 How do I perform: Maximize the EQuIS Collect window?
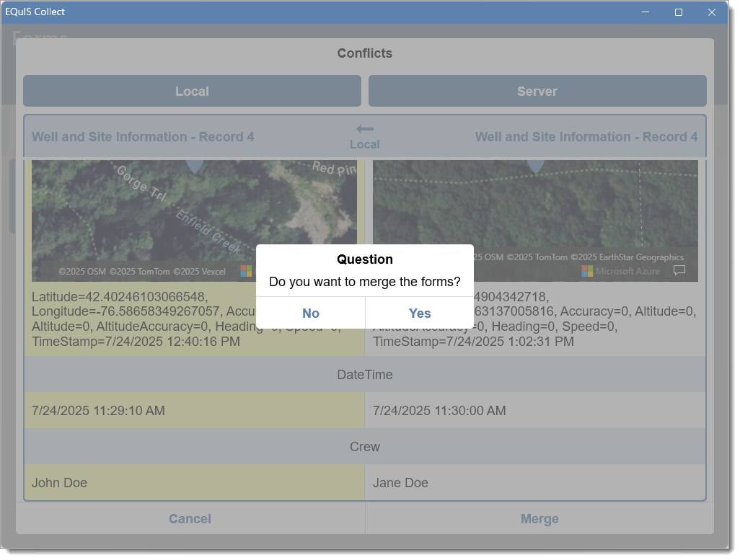coord(678,12)
